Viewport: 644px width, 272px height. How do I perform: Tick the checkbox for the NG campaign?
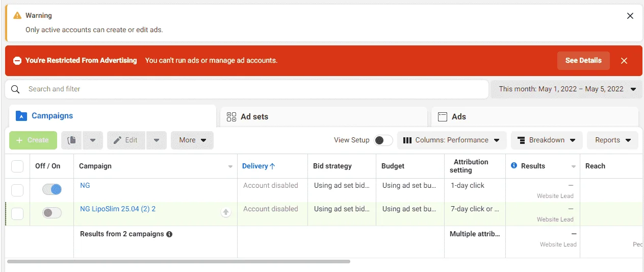coord(17,190)
